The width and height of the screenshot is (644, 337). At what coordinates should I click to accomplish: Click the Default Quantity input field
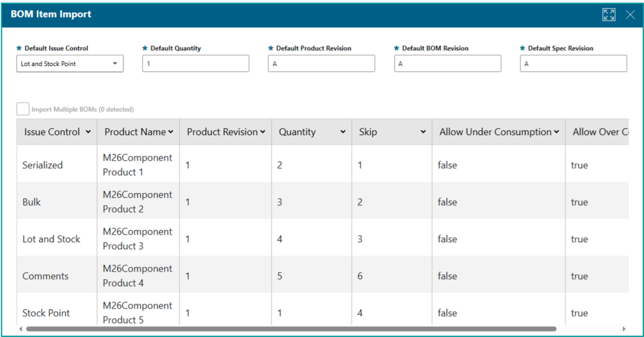pos(195,64)
